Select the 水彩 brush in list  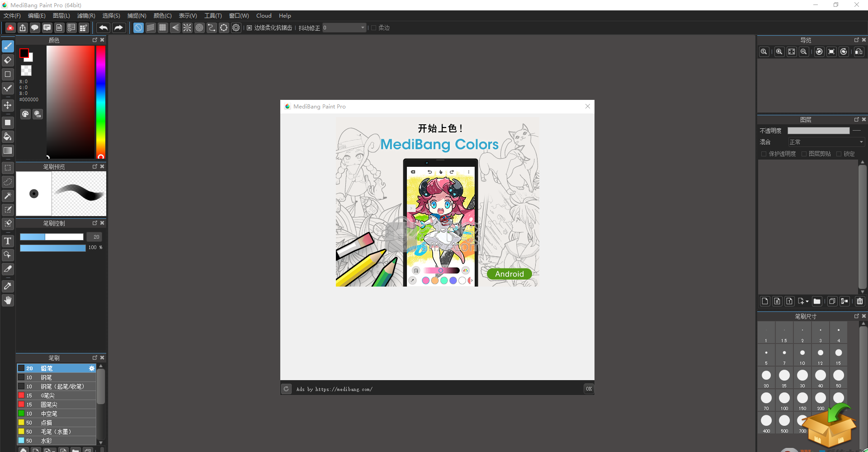tap(57, 441)
